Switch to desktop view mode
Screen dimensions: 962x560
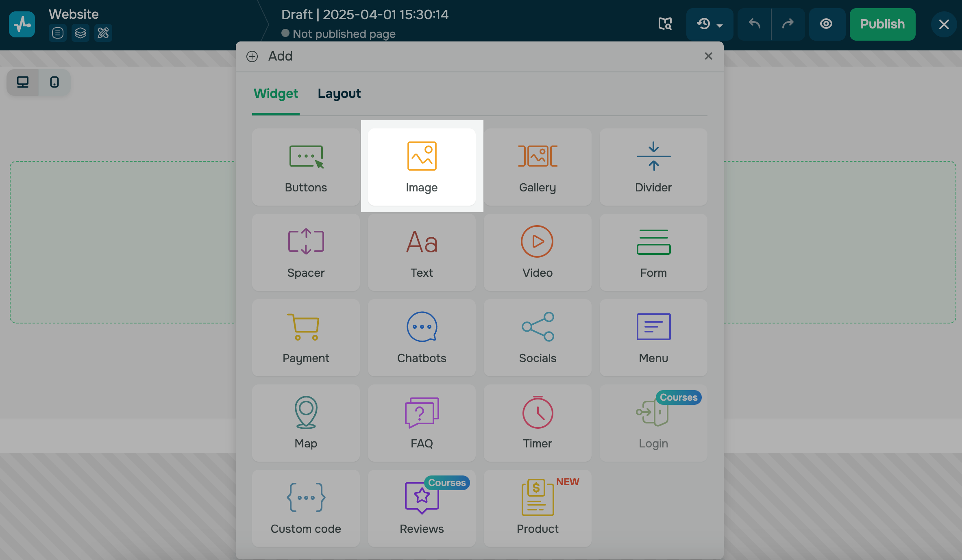(x=23, y=82)
